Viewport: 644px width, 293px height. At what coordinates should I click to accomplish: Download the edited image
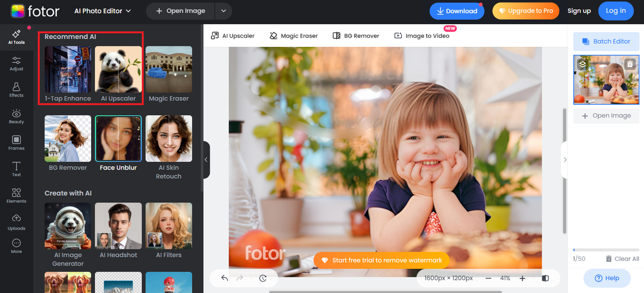coord(457,11)
